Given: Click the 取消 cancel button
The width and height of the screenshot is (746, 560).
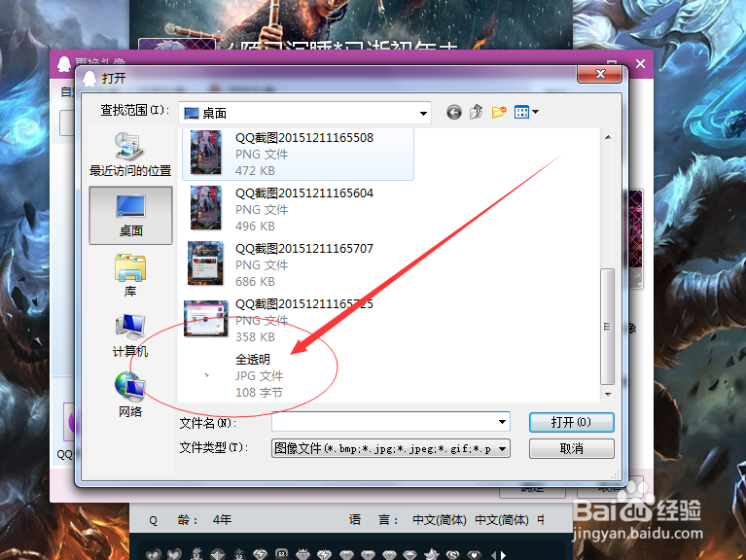Looking at the screenshot, I should coord(571,448).
